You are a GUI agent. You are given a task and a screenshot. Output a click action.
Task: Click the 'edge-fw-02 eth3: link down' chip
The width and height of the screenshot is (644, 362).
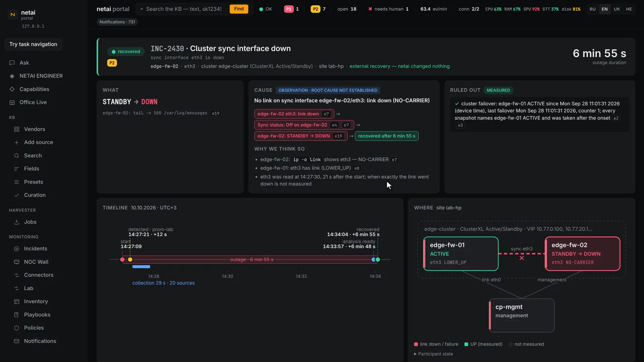[x=294, y=114]
